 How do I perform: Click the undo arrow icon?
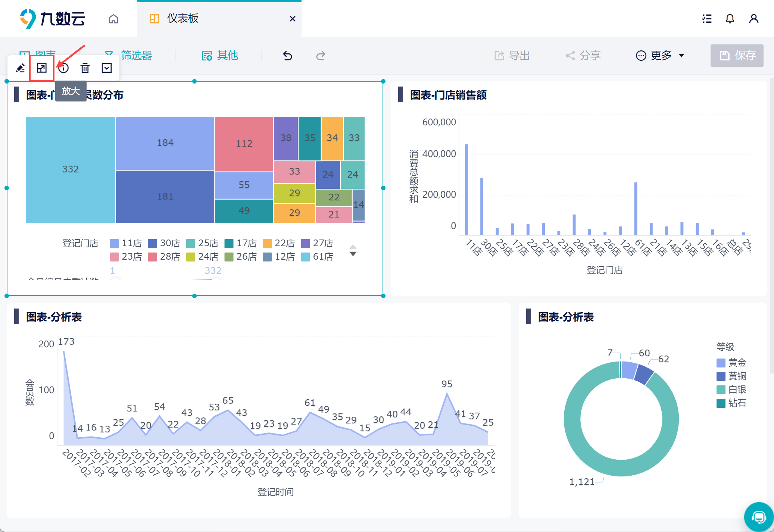pyautogui.click(x=287, y=56)
